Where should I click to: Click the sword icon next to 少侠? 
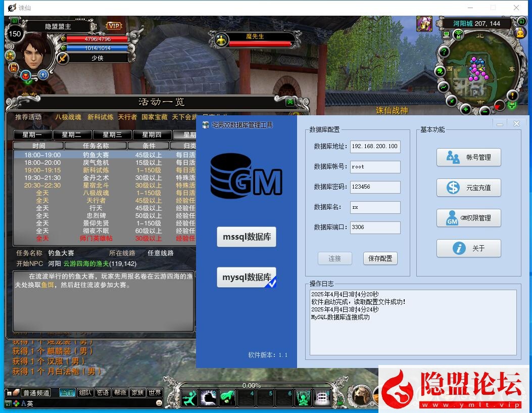point(63,58)
